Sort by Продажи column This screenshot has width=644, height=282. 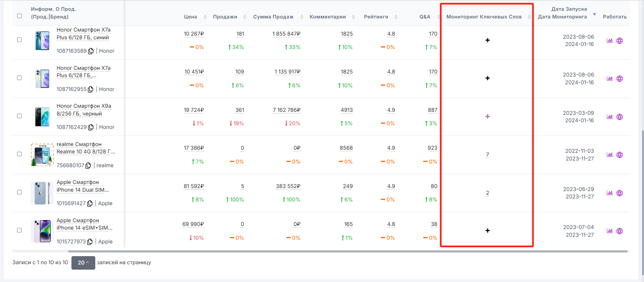click(245, 17)
